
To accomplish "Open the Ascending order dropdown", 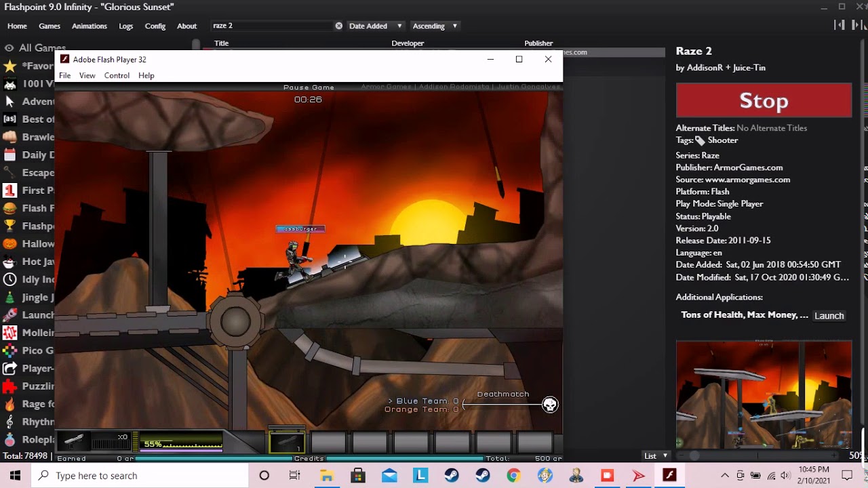I will pyautogui.click(x=435, y=26).
